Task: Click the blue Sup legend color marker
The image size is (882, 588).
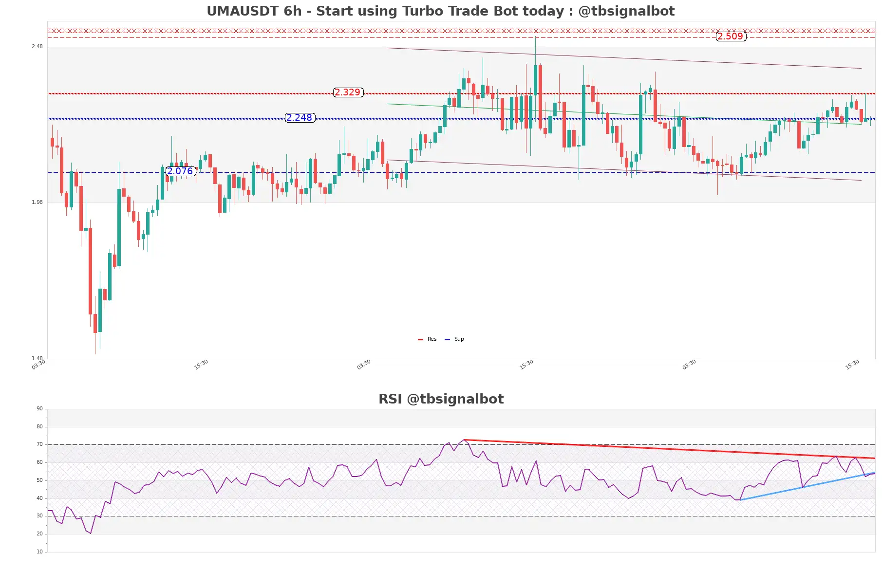Action: 447,340
